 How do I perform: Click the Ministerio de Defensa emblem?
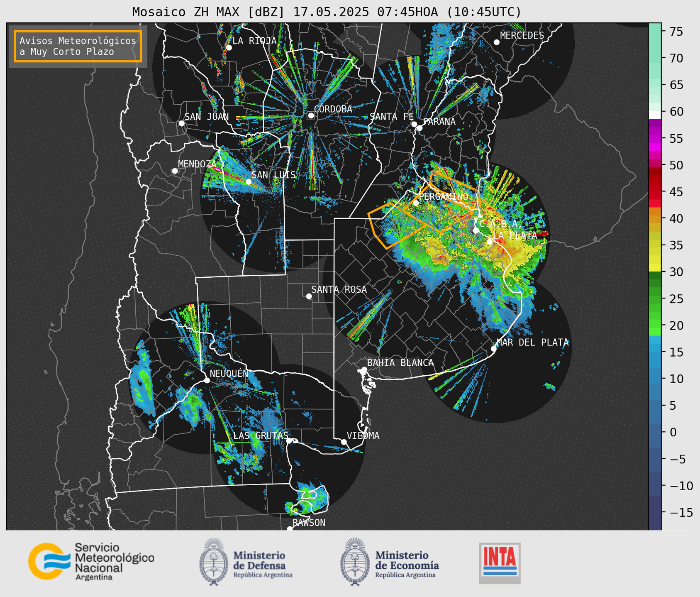point(214,561)
